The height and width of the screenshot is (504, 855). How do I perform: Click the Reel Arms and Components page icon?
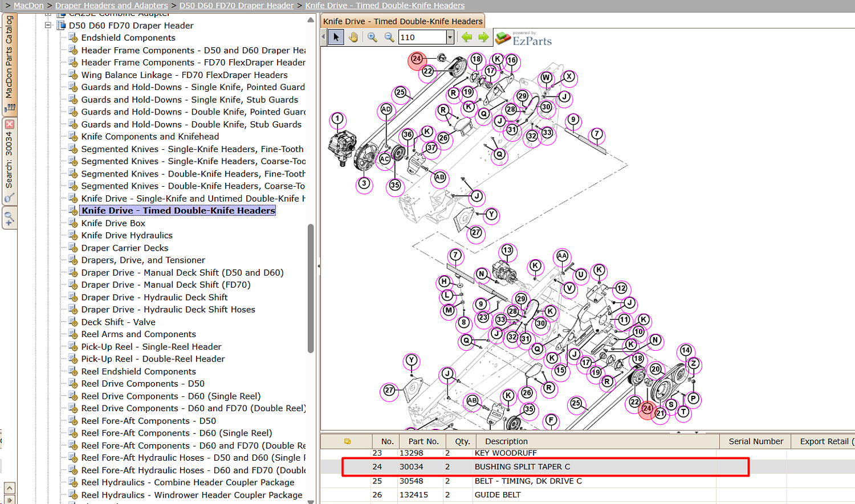click(73, 335)
